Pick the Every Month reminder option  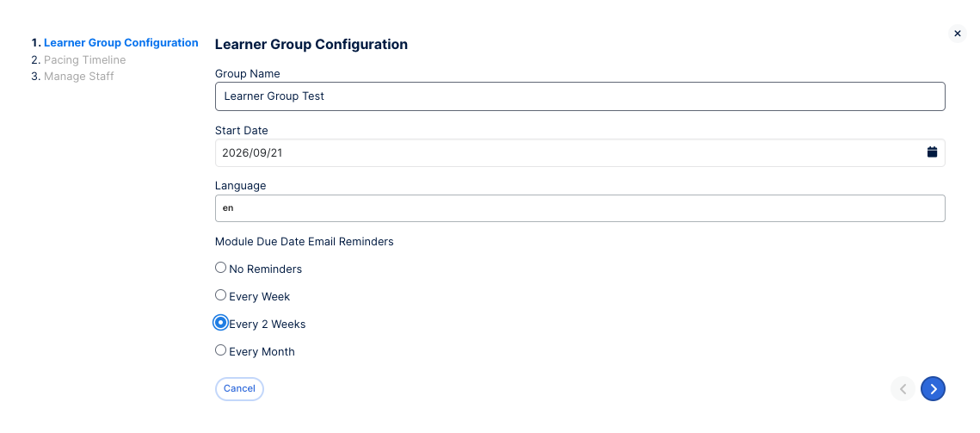point(220,350)
